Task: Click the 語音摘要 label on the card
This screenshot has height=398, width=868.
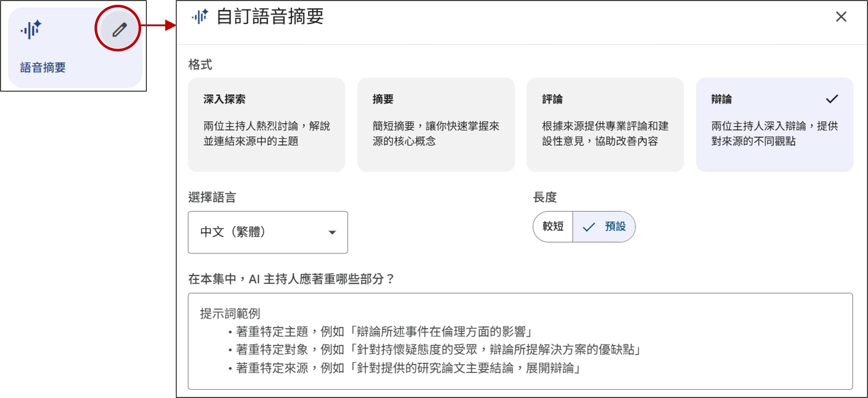Action: point(43,67)
